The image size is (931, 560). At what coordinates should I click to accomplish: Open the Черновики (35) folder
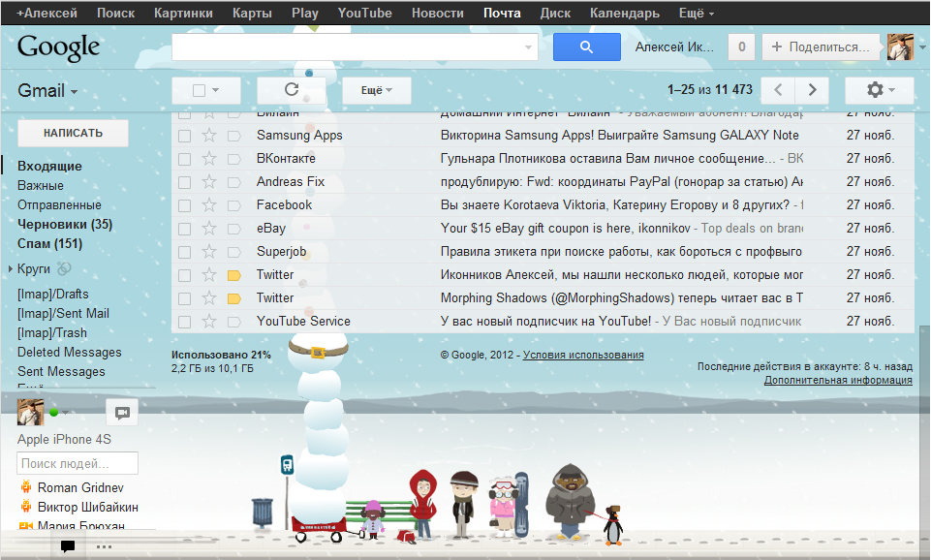coord(65,225)
